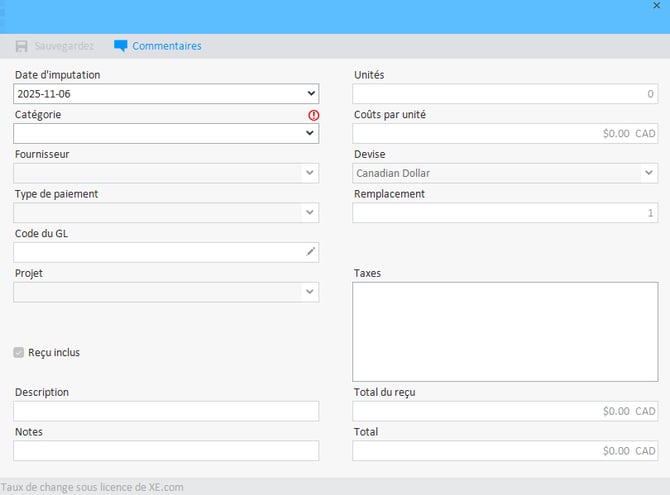The width and height of the screenshot is (670, 495).
Task: Open the Commentaires speech bubble icon
Action: [x=121, y=46]
